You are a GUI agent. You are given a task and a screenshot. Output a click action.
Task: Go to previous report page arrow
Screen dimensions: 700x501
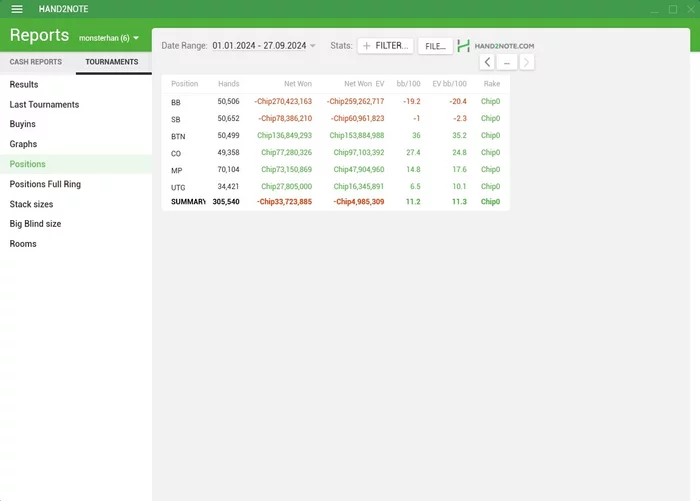[487, 62]
